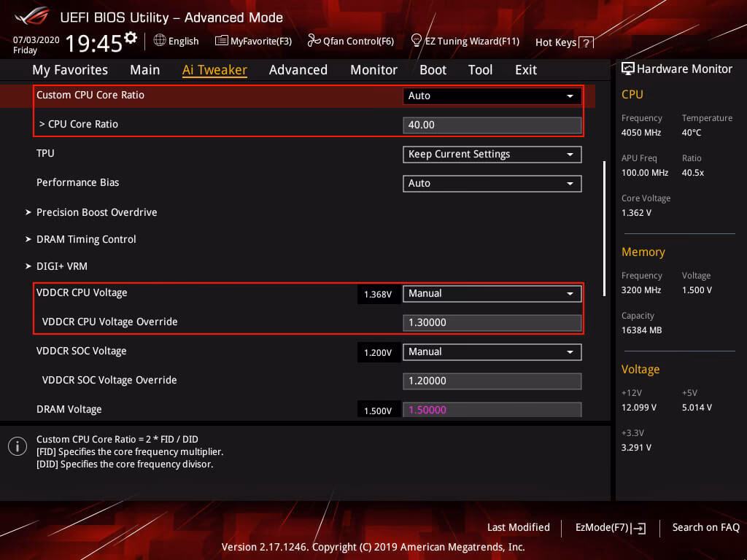The image size is (747, 560).
Task: Open the Hot Keys question mark box
Action: [x=586, y=43]
